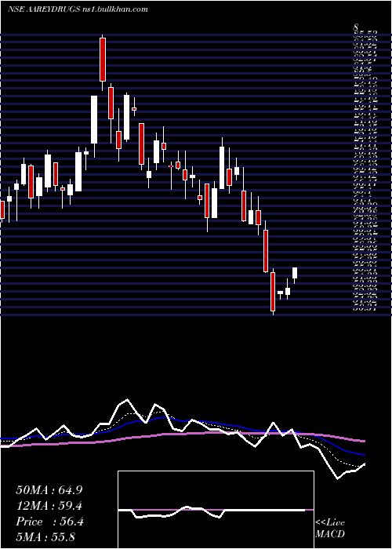Image resolution: width=392 pixels, height=549 pixels.
Task: Click the tallest red candlestick at the chart peak
Action: coord(103,60)
